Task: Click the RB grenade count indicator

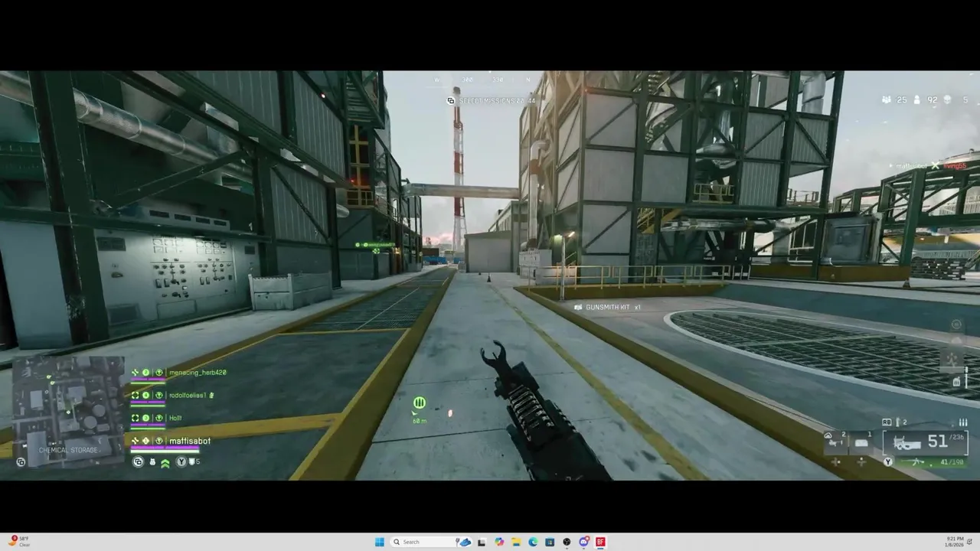Action: tap(894, 422)
